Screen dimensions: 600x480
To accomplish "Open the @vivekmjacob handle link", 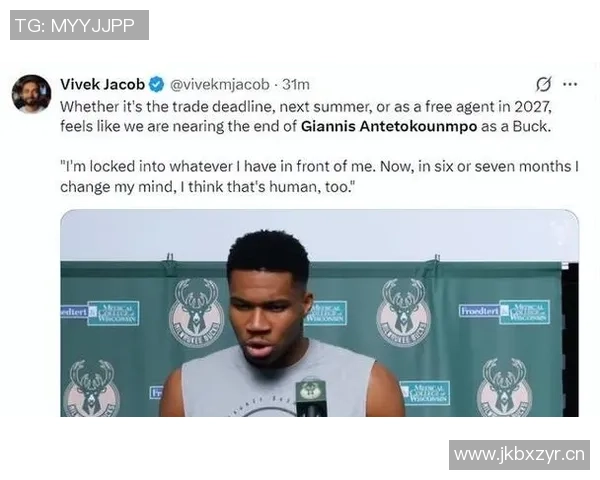I will coord(220,85).
